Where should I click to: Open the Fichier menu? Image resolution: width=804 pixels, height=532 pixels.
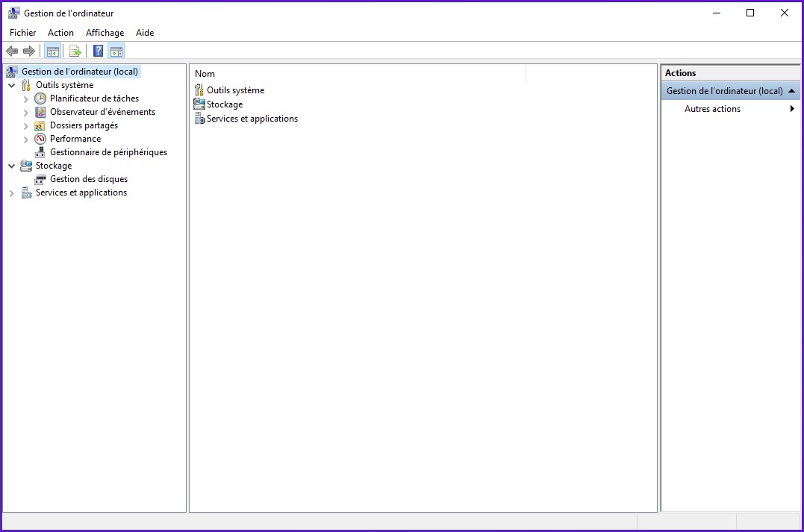(22, 33)
